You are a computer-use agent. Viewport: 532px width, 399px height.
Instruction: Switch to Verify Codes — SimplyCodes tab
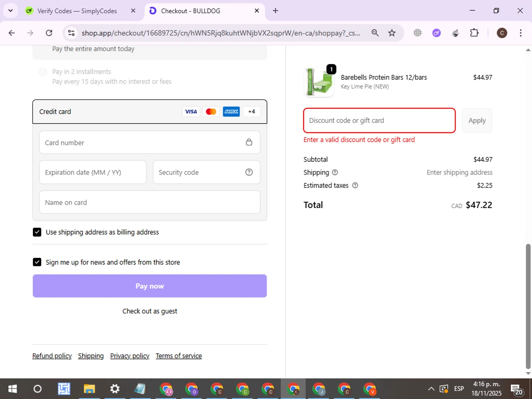click(77, 11)
